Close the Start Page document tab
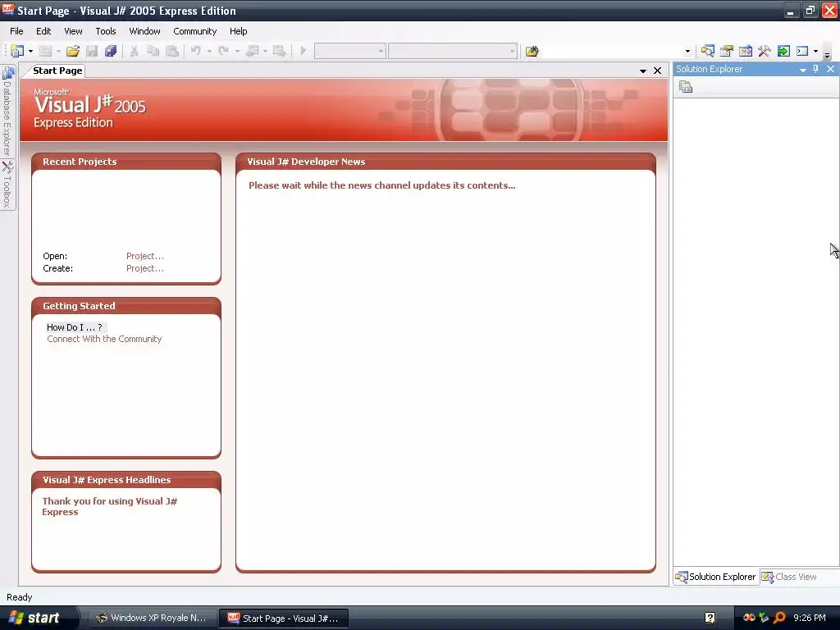This screenshot has width=840, height=630. click(x=657, y=71)
